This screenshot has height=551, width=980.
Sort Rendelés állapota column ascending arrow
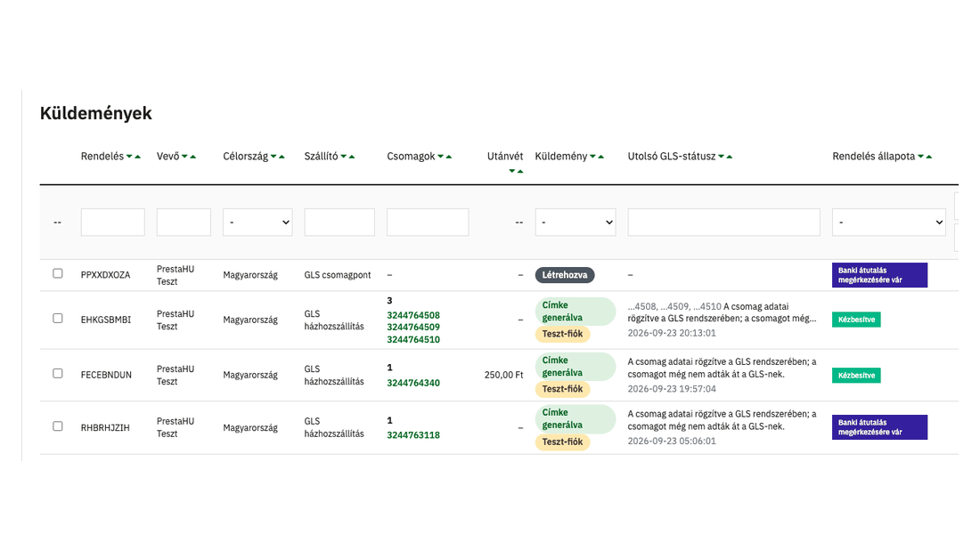(928, 157)
